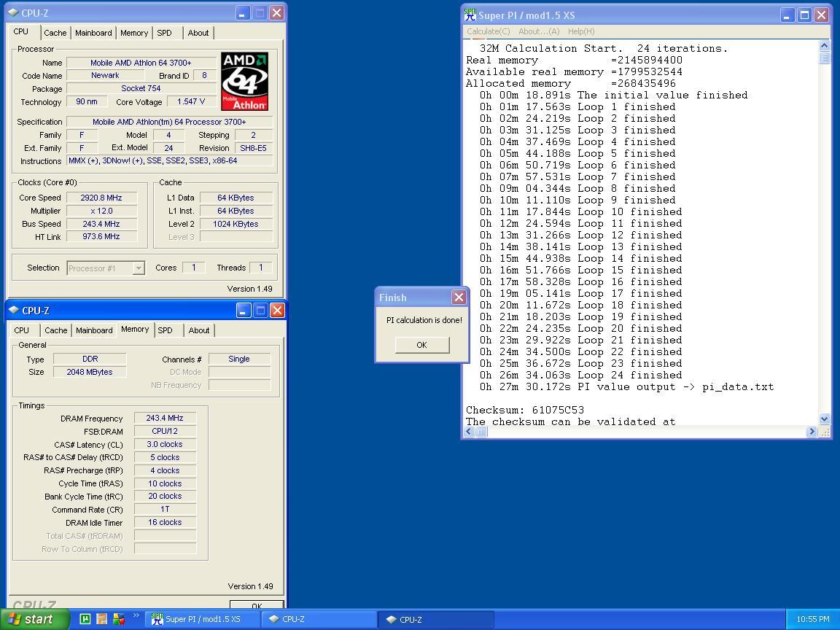Click Super PI horizontal scrollbar right arrow
840x630 pixels.
[x=812, y=431]
